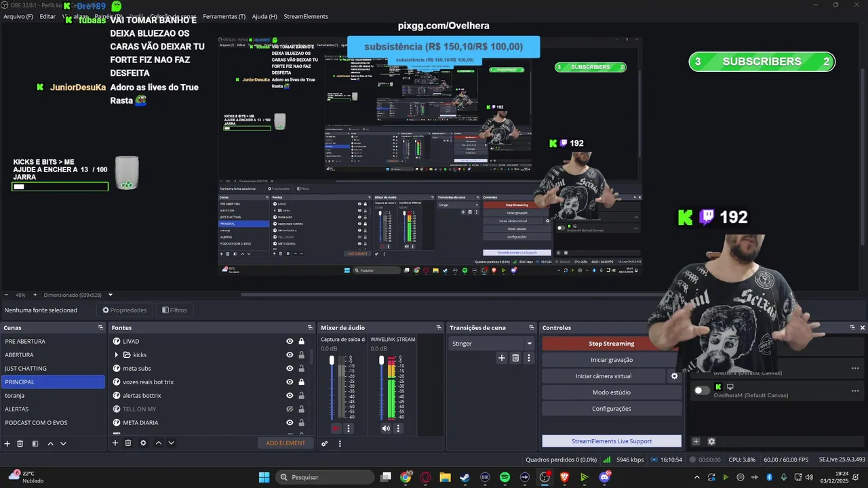Unmute the Captura de saída channel
Viewport: 868px width, 488px height.
tap(336, 428)
